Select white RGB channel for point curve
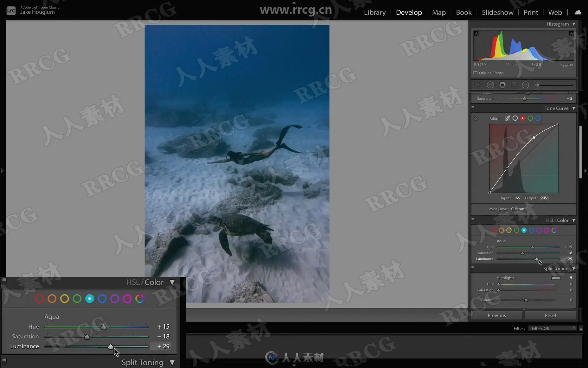The width and height of the screenshot is (588, 368). [515, 118]
